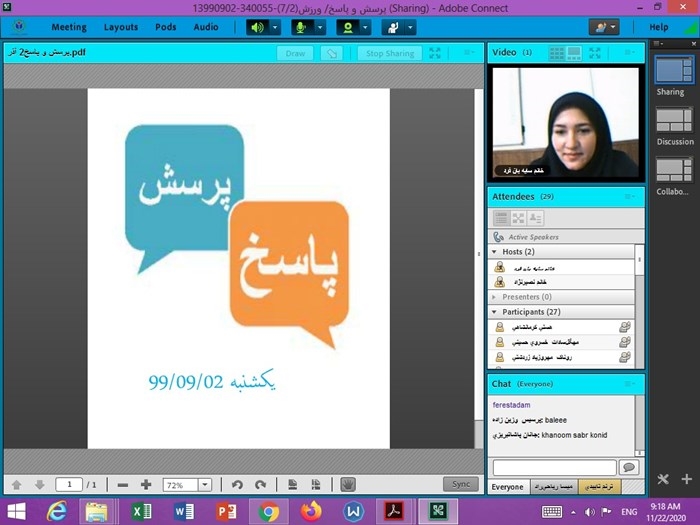Open the zoom percentage dropdown showing 72%
700x525 pixels.
[x=205, y=484]
